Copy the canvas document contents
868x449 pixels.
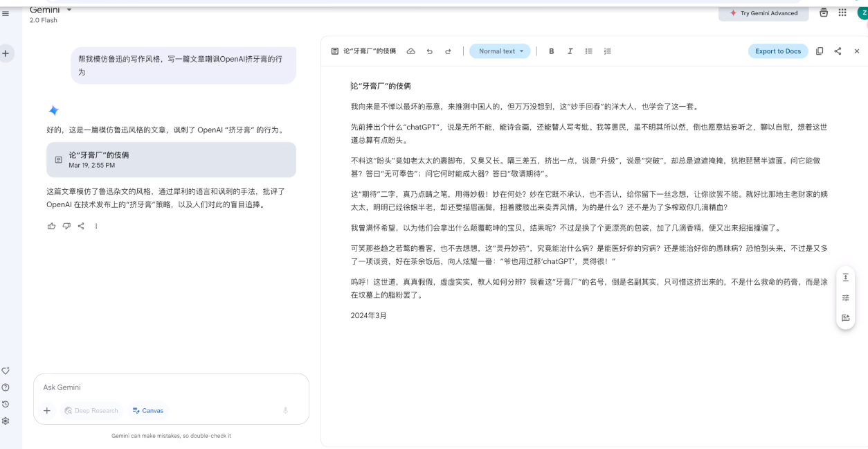pyautogui.click(x=820, y=51)
